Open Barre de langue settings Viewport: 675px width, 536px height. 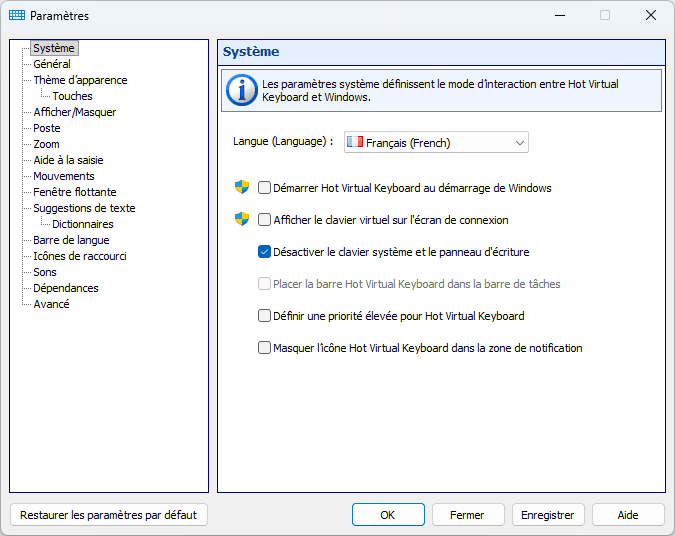(x=71, y=240)
